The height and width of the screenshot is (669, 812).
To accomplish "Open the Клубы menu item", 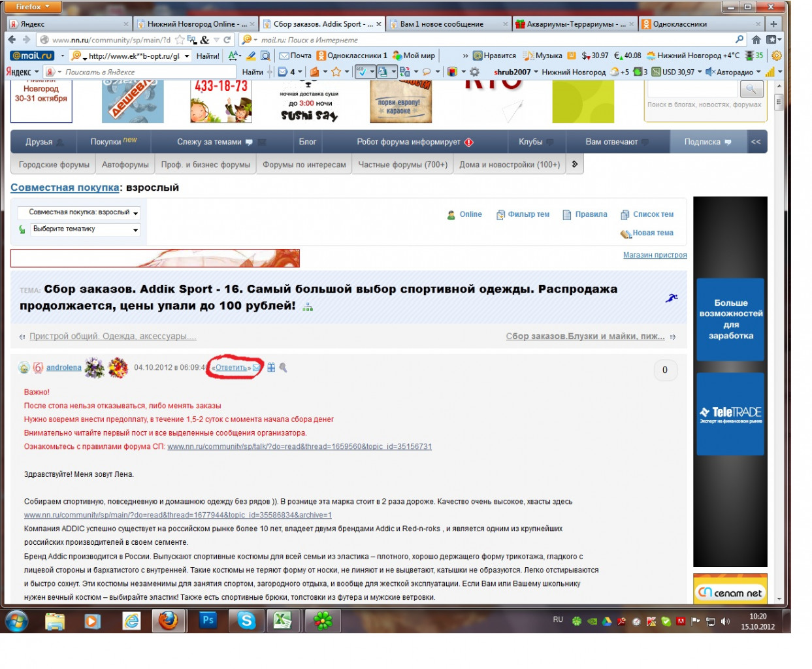I will tap(535, 142).
